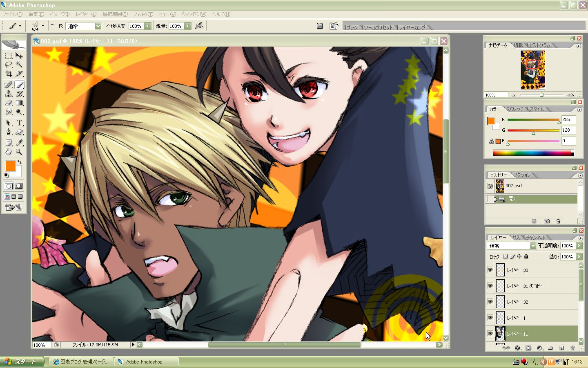The width and height of the screenshot is (588, 368).
Task: Click the foreground color swatch in toolbox
Action: pos(10,166)
